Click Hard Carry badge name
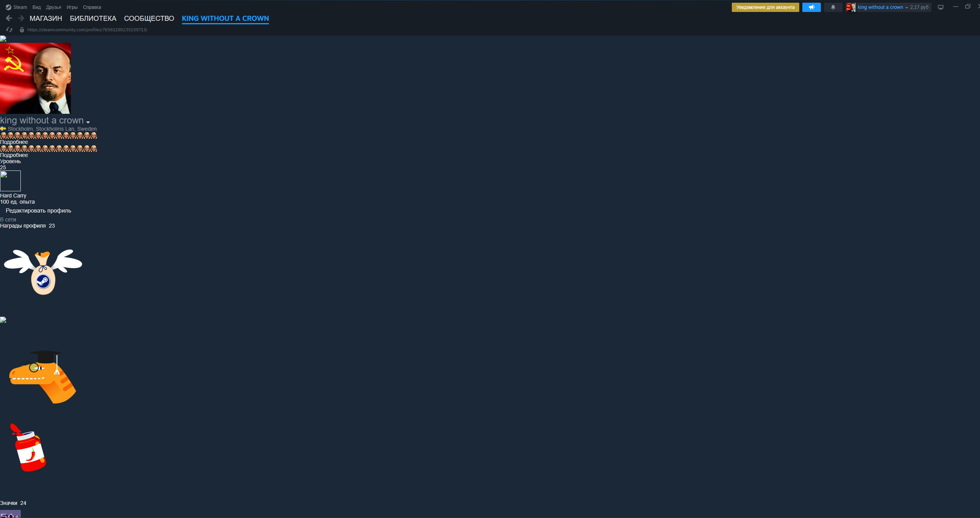 (x=13, y=196)
